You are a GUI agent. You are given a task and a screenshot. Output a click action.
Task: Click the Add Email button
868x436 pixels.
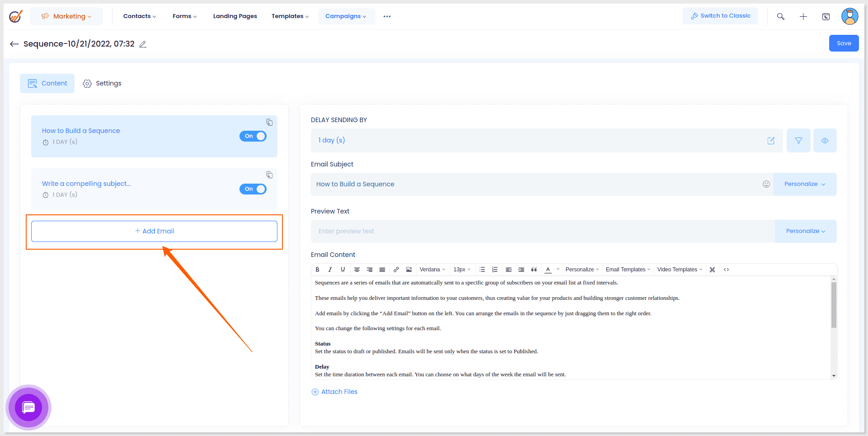154,231
